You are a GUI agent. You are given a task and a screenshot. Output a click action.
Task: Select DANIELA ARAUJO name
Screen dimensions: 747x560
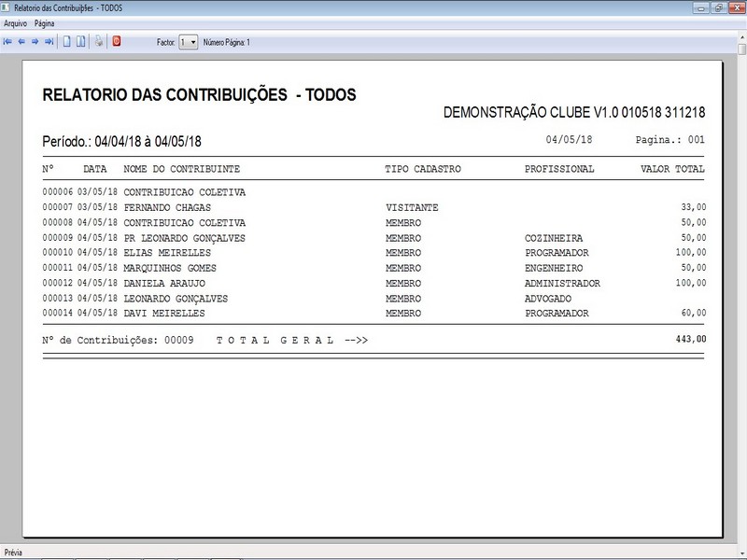click(164, 284)
